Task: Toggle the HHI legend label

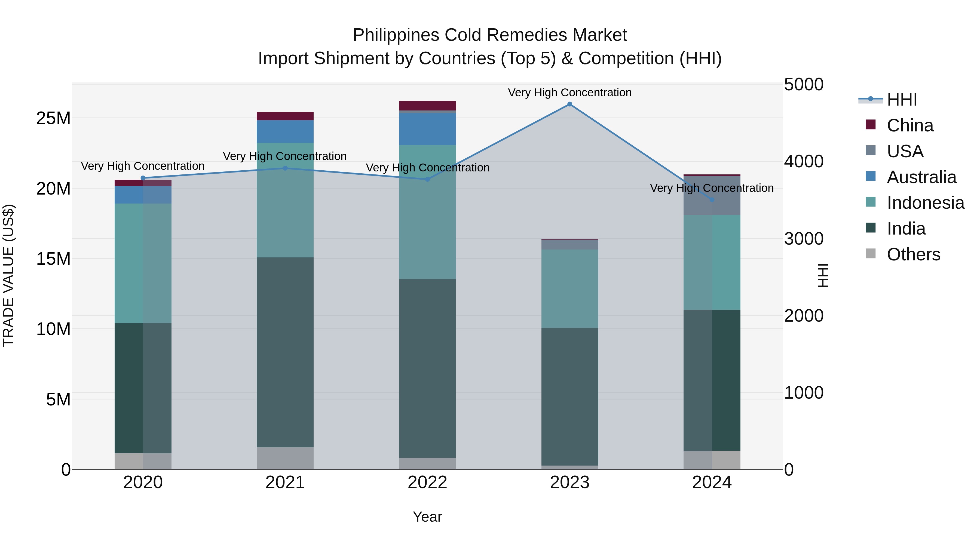Action: 902,100
